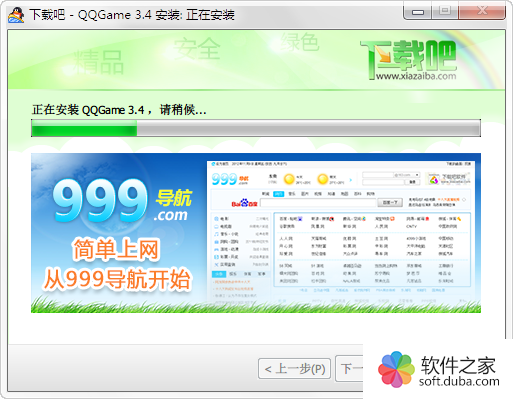Minimize the installer window
The width and height of the screenshot is (513, 399).
(x=417, y=12)
